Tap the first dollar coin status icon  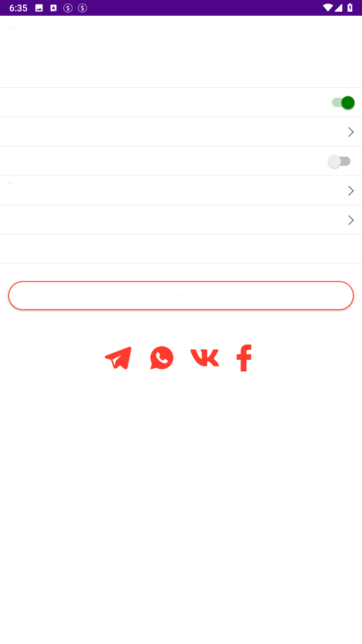pos(68,8)
